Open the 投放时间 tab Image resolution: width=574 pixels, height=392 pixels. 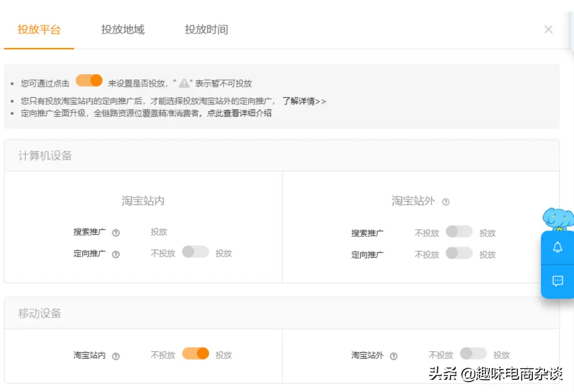(x=206, y=30)
